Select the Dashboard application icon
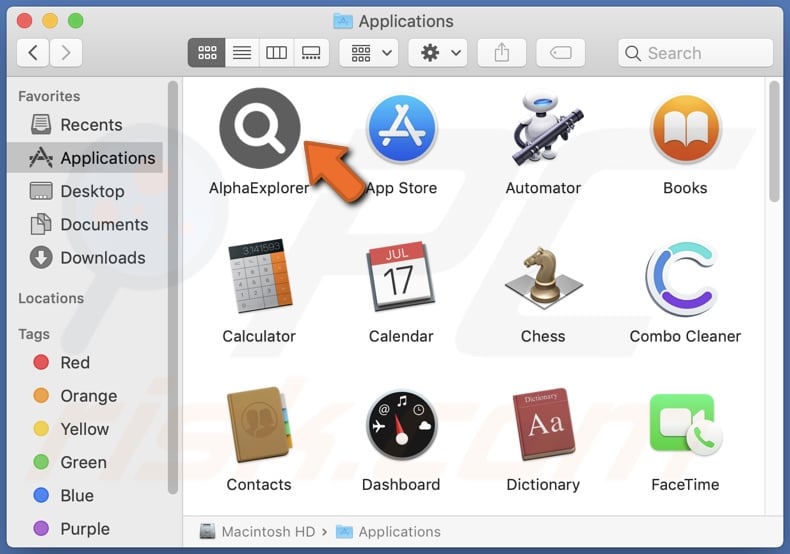 point(402,425)
